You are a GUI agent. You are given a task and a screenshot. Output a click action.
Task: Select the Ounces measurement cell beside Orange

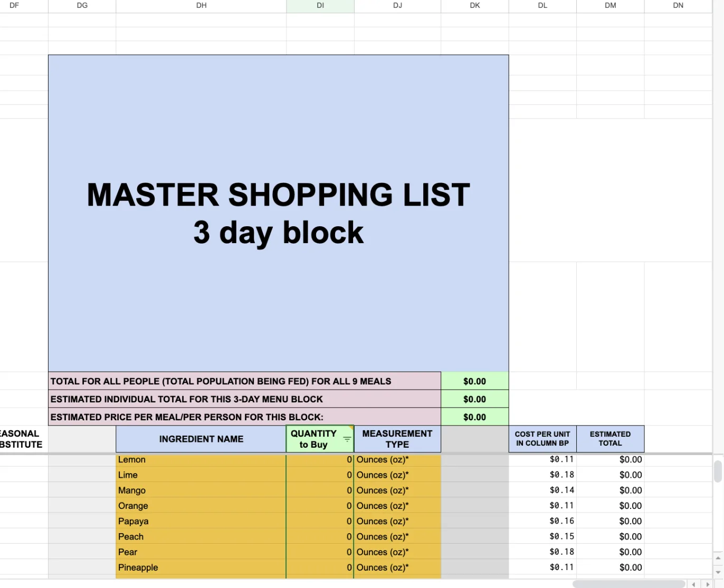(x=397, y=506)
